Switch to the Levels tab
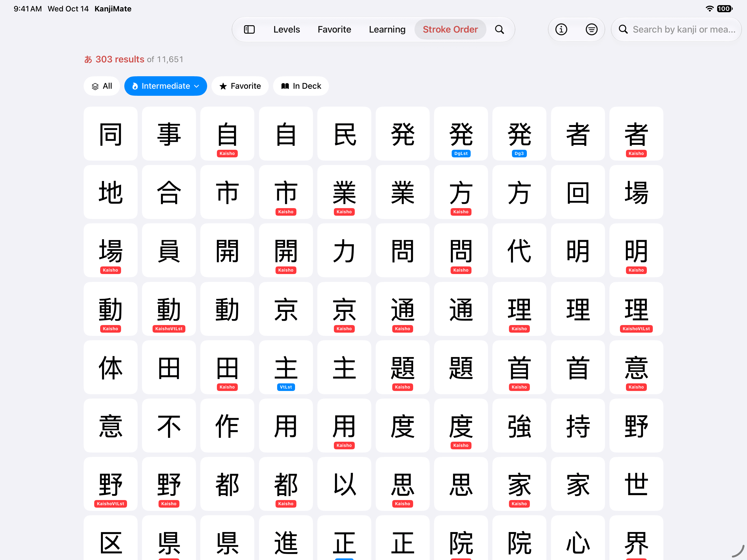This screenshot has height=560, width=747. coord(286,29)
